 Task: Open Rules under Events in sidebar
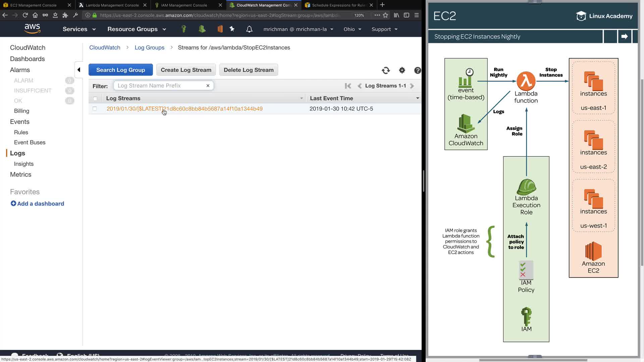[x=21, y=132]
